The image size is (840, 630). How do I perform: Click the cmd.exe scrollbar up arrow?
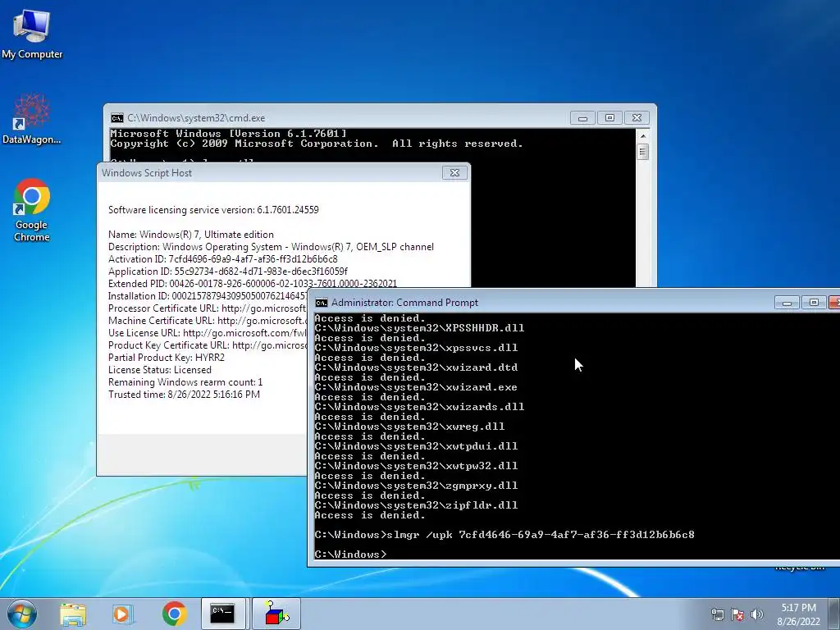[x=643, y=136]
